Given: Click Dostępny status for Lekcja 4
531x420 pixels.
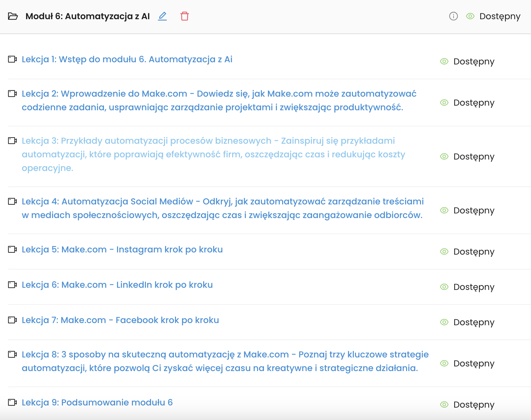Looking at the screenshot, I should tap(474, 211).
